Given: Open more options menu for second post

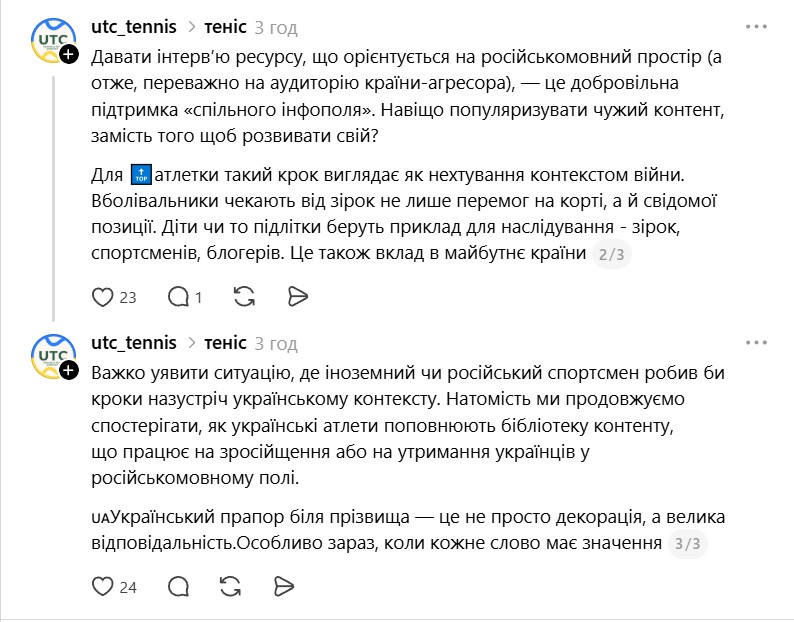Looking at the screenshot, I should pyautogui.click(x=757, y=343).
